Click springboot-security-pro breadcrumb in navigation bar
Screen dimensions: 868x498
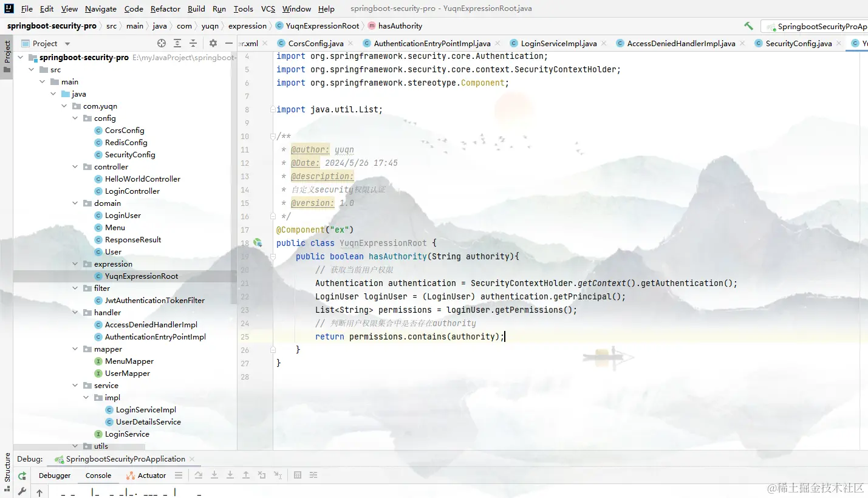click(x=52, y=26)
